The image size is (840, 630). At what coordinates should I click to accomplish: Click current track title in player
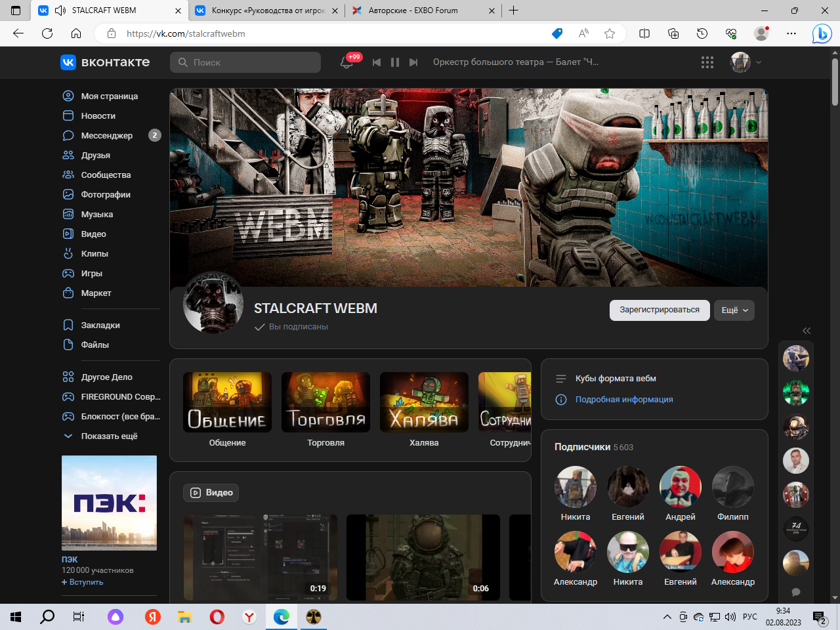pos(516,62)
